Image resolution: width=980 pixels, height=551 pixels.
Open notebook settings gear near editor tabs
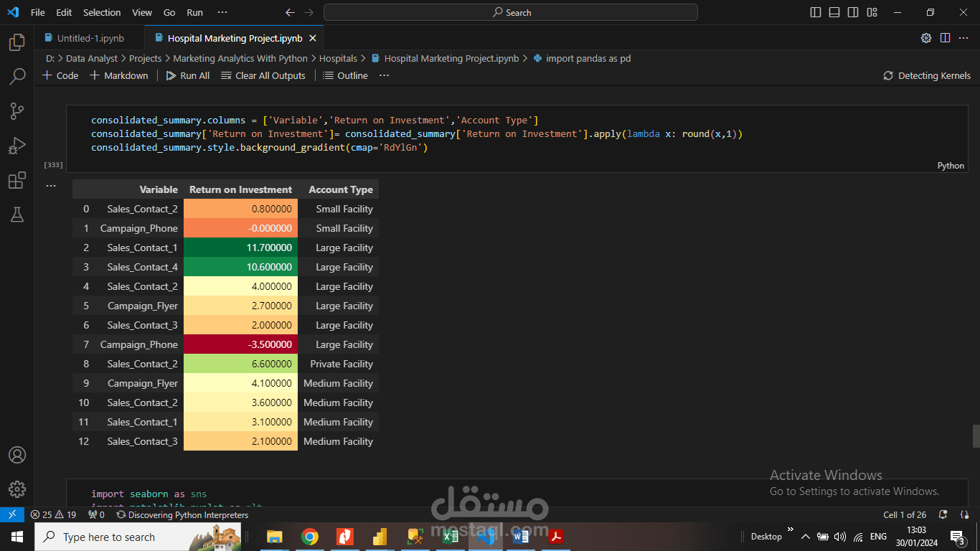click(x=926, y=38)
